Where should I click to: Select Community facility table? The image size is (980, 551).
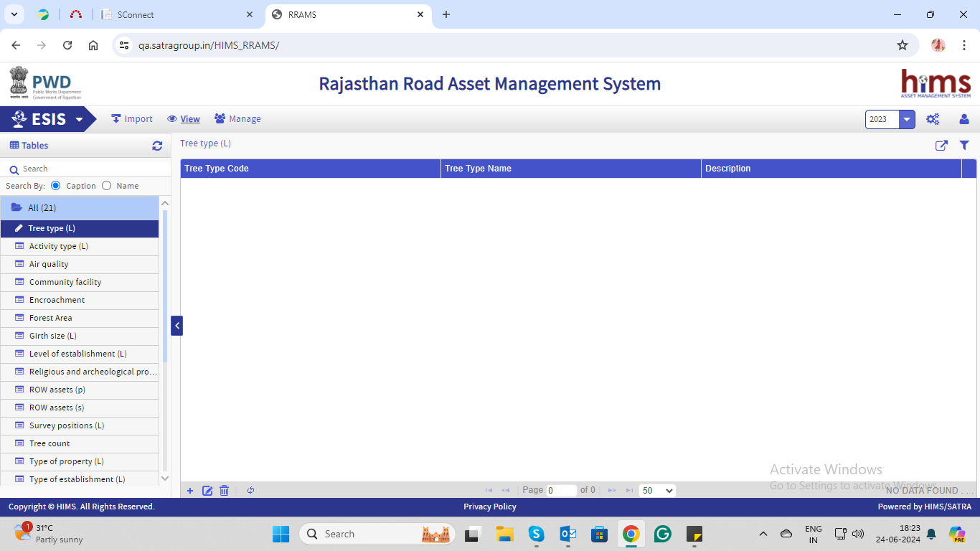click(x=79, y=282)
